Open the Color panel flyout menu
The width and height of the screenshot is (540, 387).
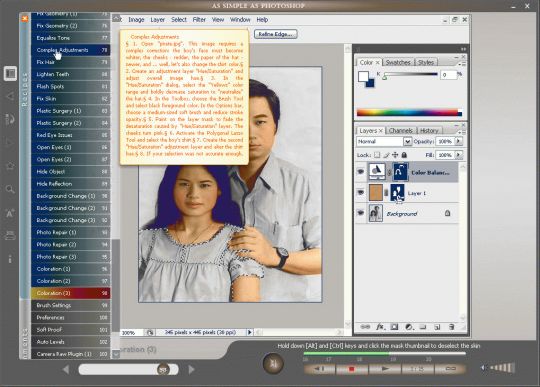pyautogui.click(x=461, y=64)
